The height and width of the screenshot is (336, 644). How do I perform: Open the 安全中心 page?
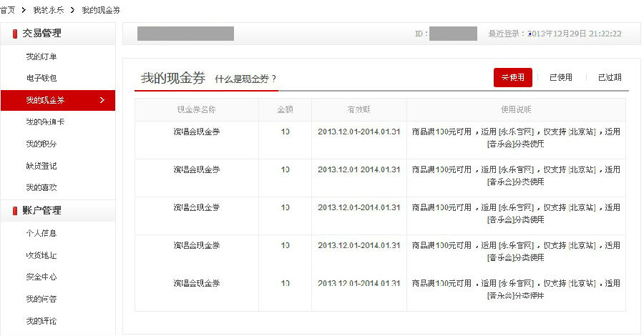[41, 277]
